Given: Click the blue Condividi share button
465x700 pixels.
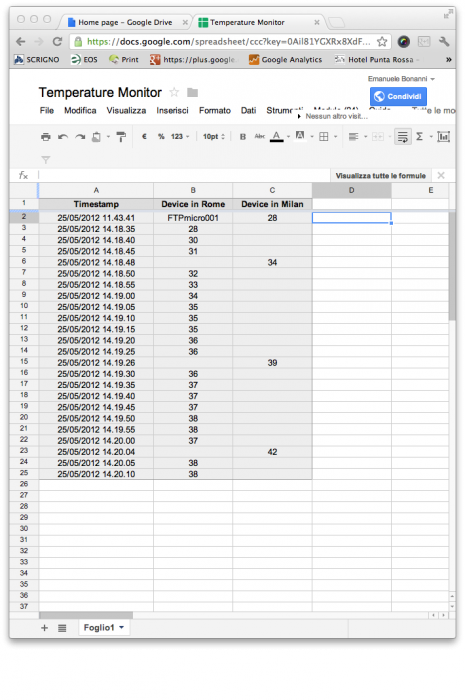Looking at the screenshot, I should pyautogui.click(x=398, y=96).
